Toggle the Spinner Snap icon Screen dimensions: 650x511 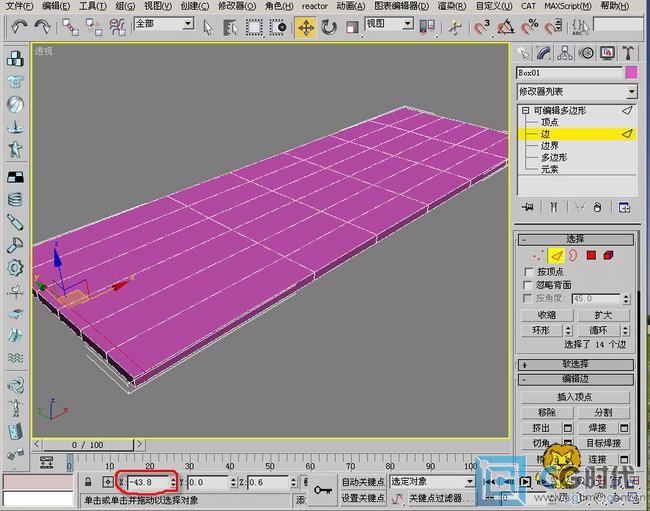553,27
